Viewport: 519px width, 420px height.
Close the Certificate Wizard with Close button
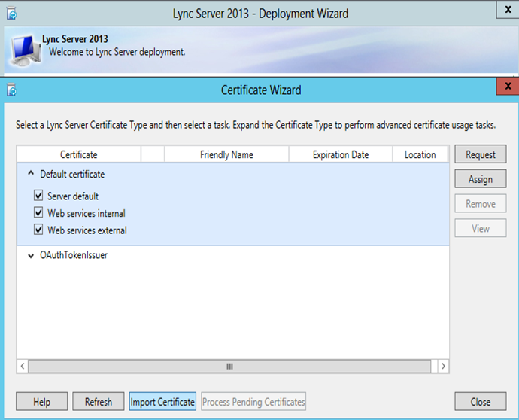[481, 401]
